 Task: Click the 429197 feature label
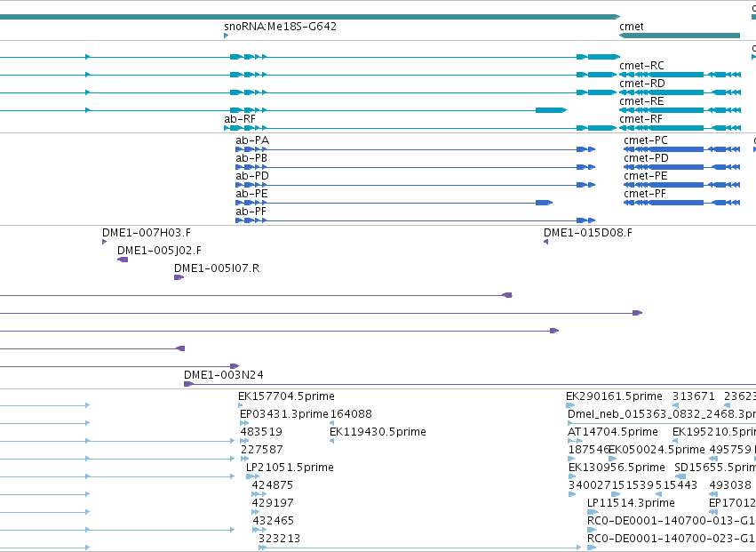(273, 503)
